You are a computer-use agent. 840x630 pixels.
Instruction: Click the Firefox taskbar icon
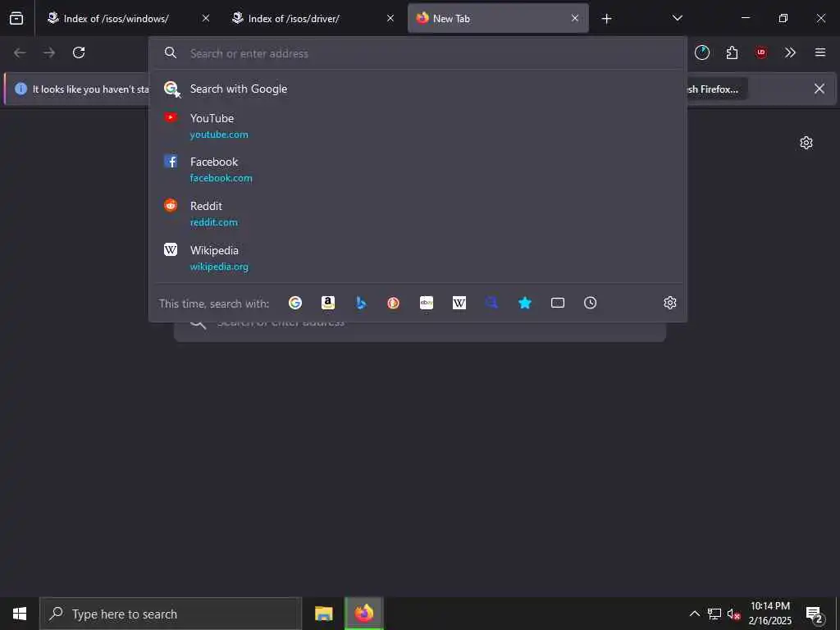coord(363,614)
